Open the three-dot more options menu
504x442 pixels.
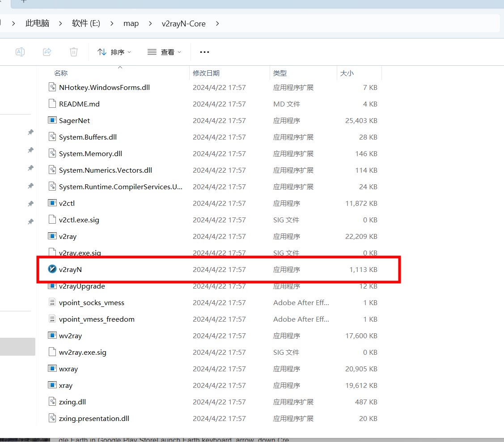coord(204,52)
